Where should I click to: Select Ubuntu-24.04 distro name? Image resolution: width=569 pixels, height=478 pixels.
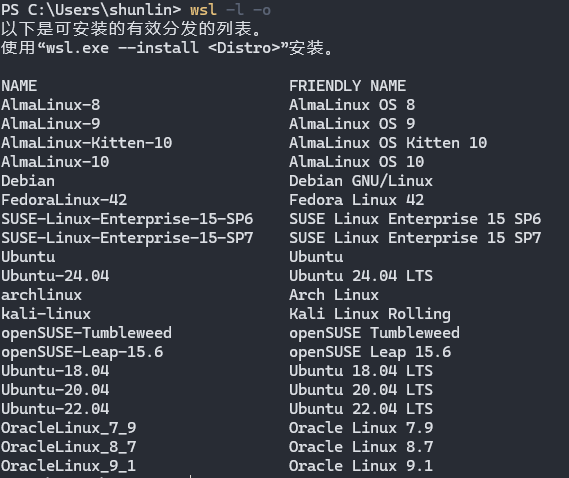click(55, 275)
